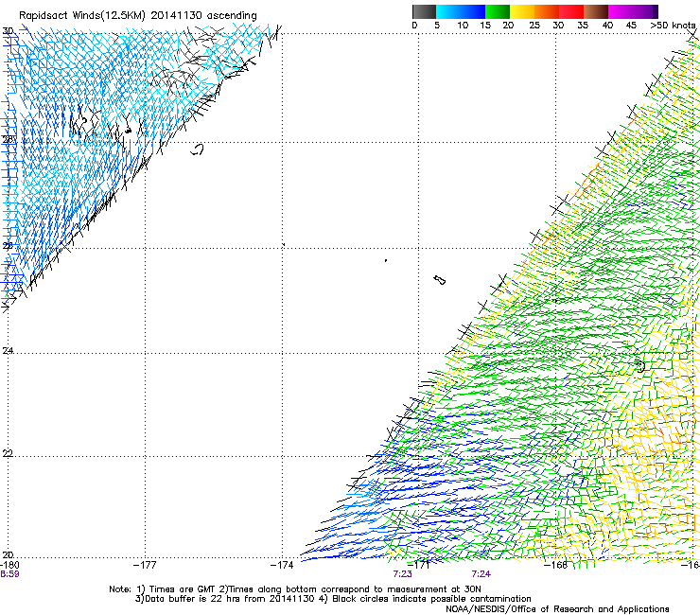
Task: Click the longitude label '-177'
Action: pos(145,565)
